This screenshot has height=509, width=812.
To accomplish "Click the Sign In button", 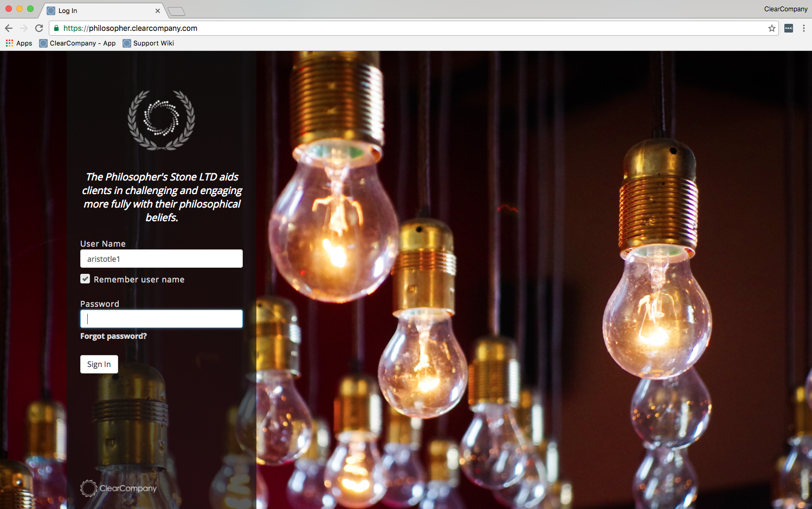I will point(99,364).
